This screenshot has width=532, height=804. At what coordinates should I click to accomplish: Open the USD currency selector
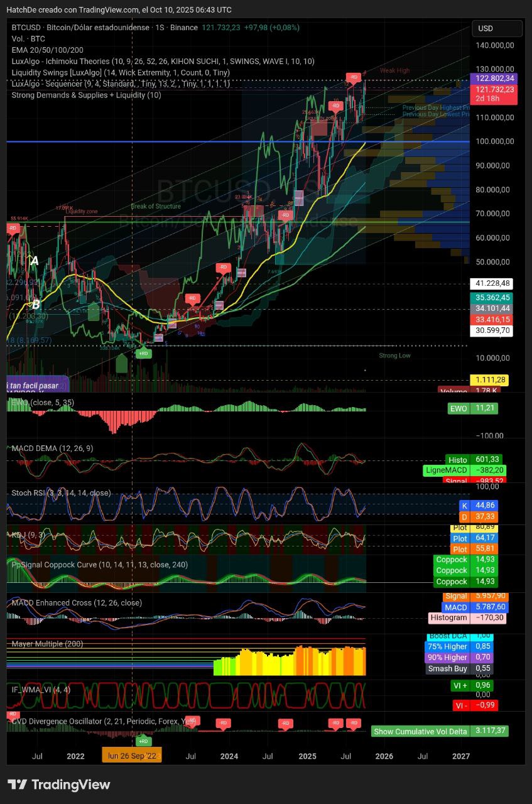(x=497, y=28)
